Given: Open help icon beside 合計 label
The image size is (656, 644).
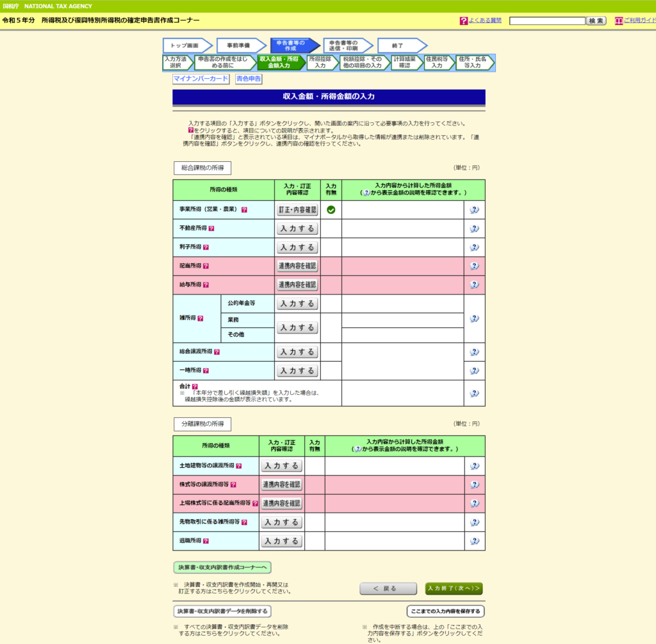Looking at the screenshot, I should tap(195, 386).
